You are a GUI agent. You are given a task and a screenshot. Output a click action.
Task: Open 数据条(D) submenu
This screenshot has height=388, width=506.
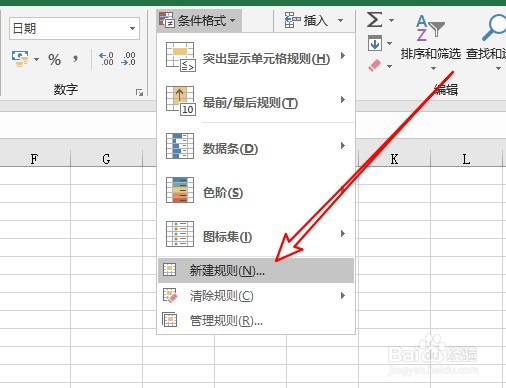[256, 147]
